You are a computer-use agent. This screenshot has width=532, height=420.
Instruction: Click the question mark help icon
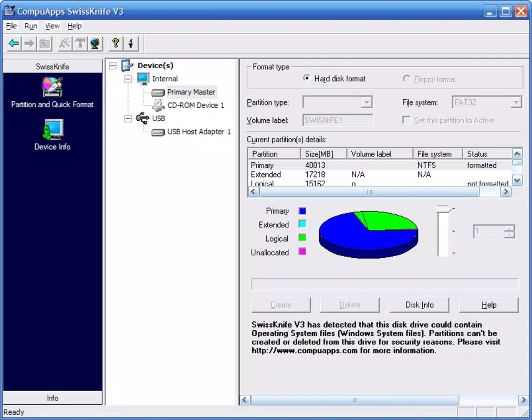click(x=116, y=44)
